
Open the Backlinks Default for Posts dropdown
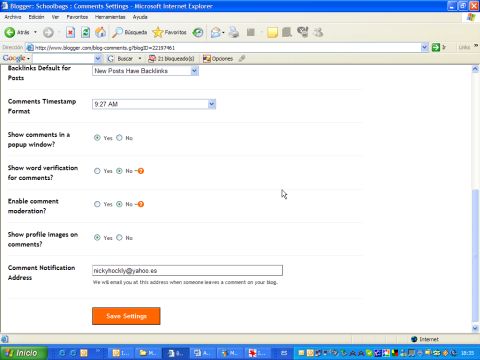pos(145,71)
